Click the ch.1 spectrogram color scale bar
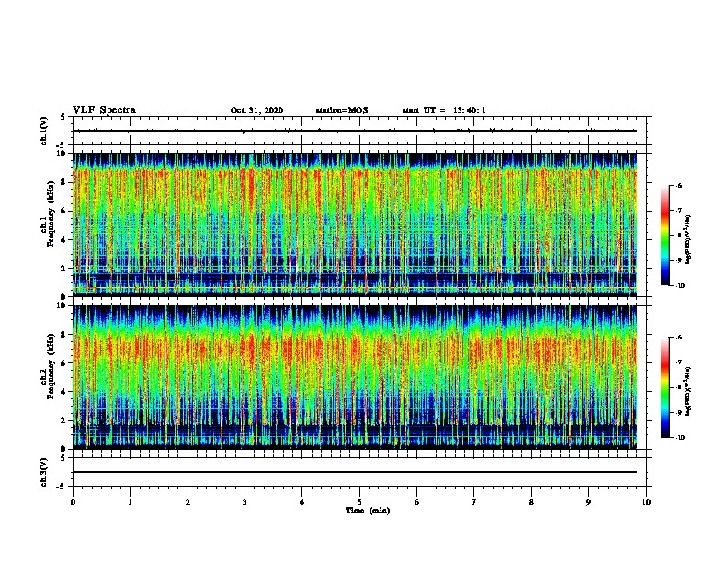Viewport: 728px width, 563px height. pos(665,236)
